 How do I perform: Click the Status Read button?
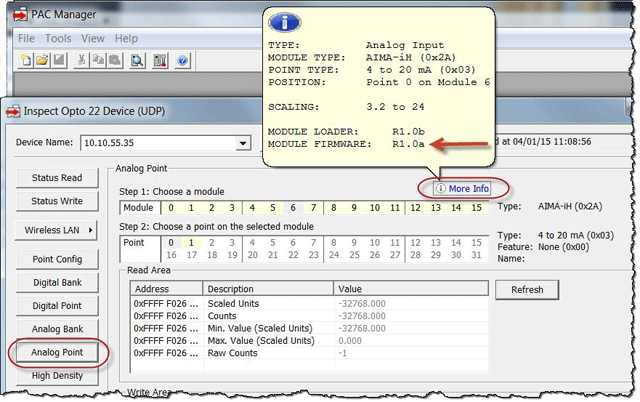(x=57, y=178)
